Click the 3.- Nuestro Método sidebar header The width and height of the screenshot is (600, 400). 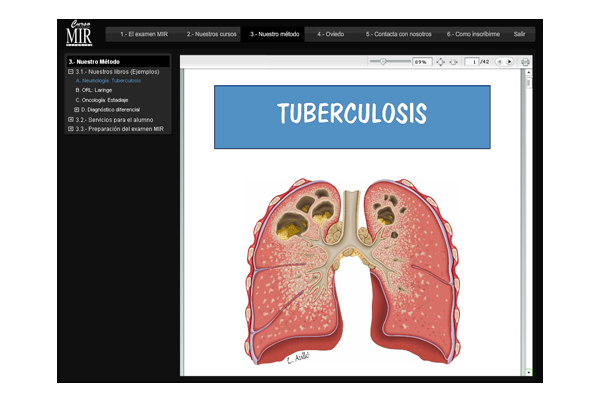click(118, 62)
